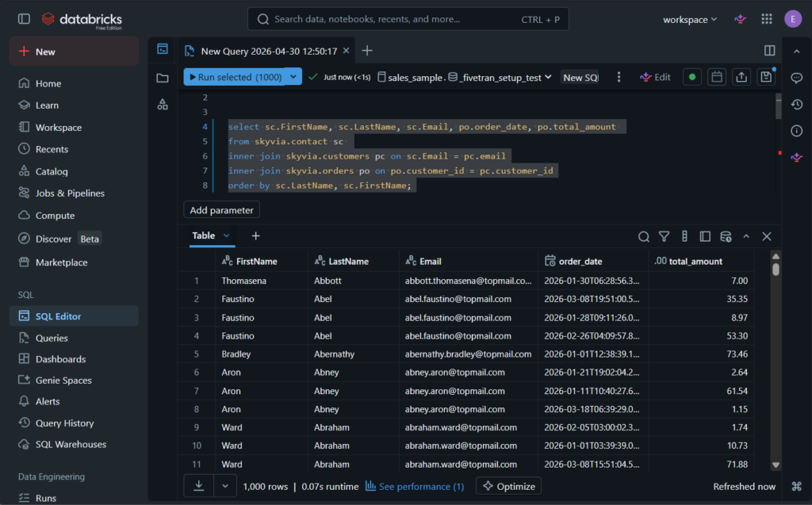Select cell abernathy.bradley@topmail.com

point(468,354)
